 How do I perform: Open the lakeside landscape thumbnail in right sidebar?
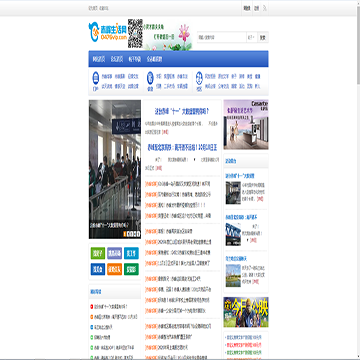click(233, 275)
